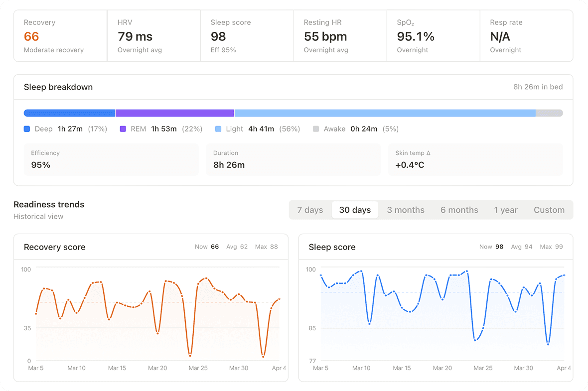Click the Sleep score chart title
The image size is (588, 391).
[x=332, y=247]
